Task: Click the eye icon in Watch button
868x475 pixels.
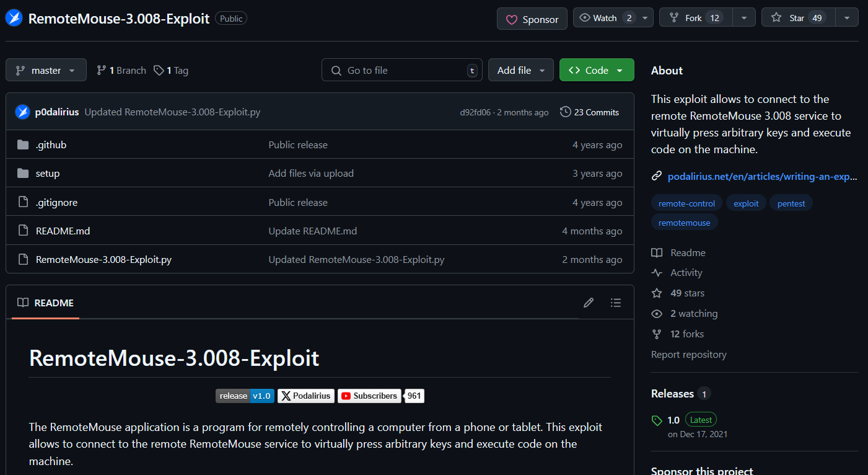Action: coord(584,18)
